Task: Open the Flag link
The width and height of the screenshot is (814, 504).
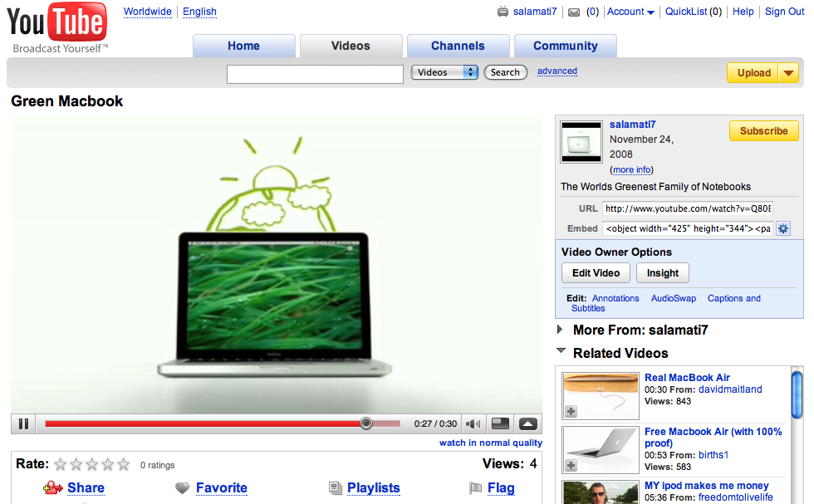Action: [x=501, y=488]
